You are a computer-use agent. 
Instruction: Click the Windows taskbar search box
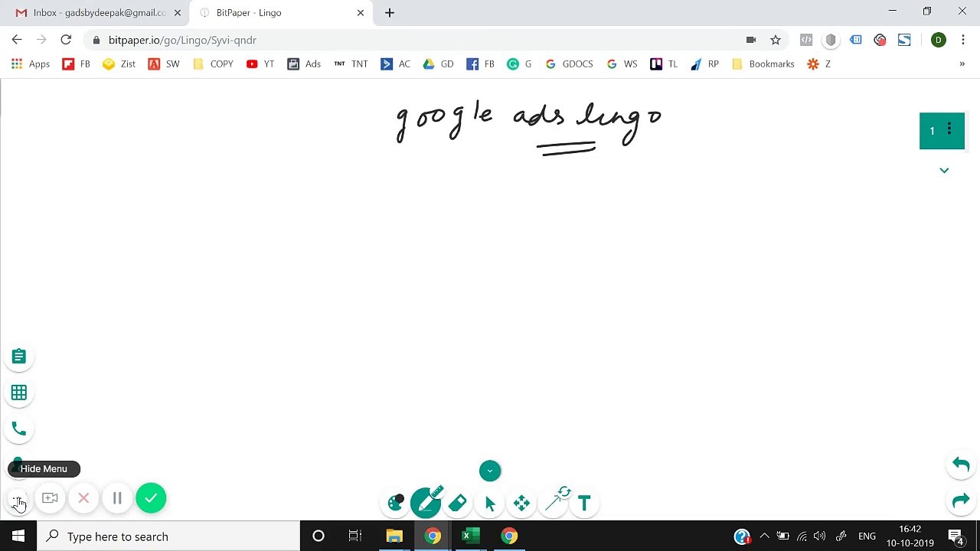click(168, 536)
